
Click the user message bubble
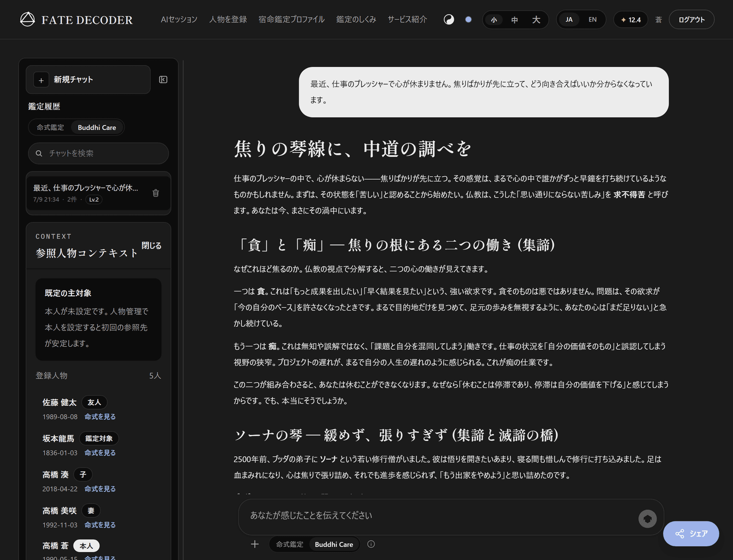coord(484,92)
